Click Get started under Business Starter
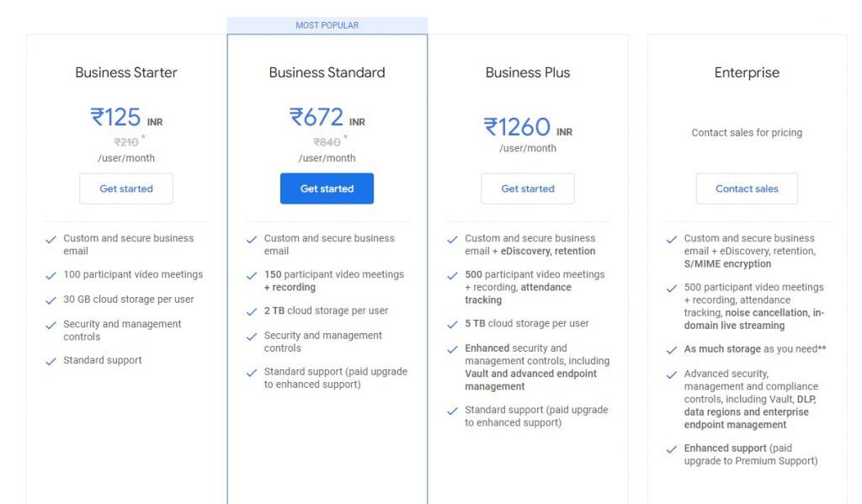 click(126, 188)
